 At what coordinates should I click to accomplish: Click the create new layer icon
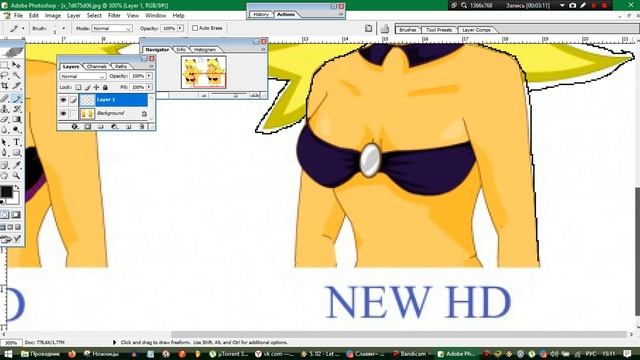point(128,127)
